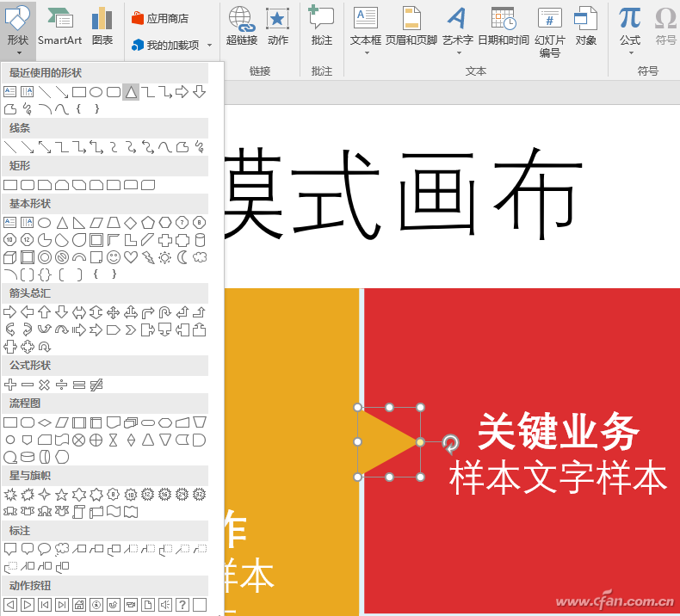Select the up arrow in 箭头总汇
Image resolution: width=680 pixels, height=616 pixels.
coord(44,312)
